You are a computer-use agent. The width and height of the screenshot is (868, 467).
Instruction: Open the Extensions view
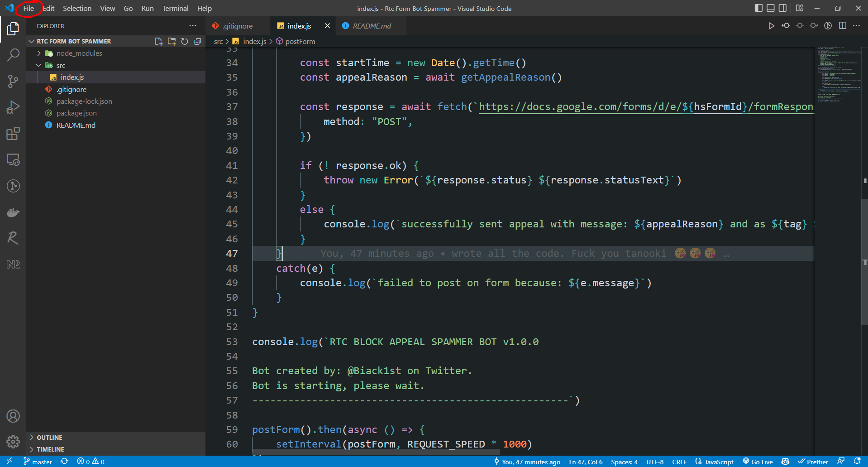(13, 133)
